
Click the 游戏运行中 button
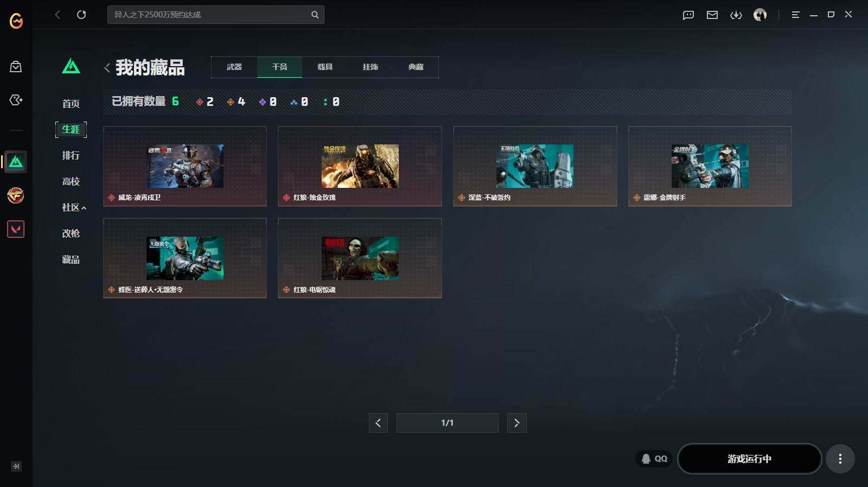749,459
